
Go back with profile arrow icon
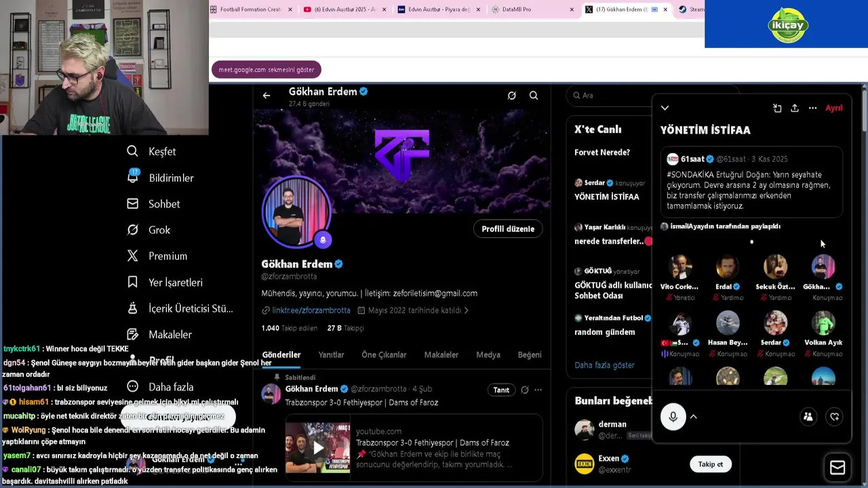pos(267,96)
